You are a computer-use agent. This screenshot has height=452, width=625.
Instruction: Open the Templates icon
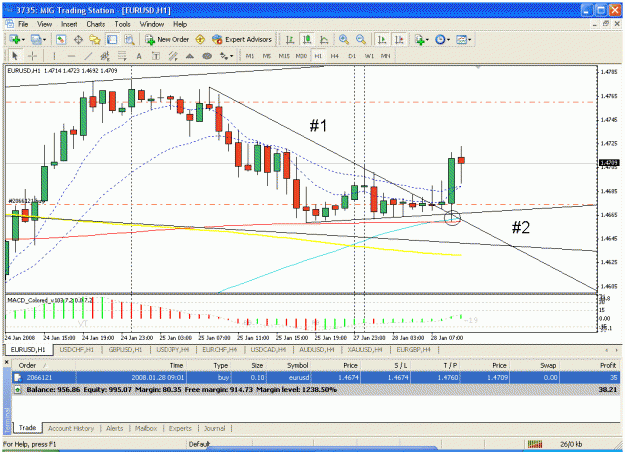click(x=461, y=39)
